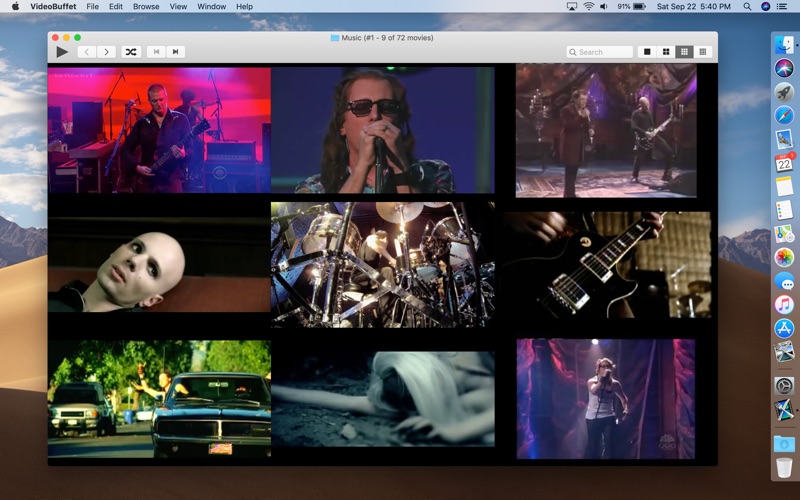The width and height of the screenshot is (800, 500).
Task: Switch to the 2x2 grid layout
Action: coord(666,52)
